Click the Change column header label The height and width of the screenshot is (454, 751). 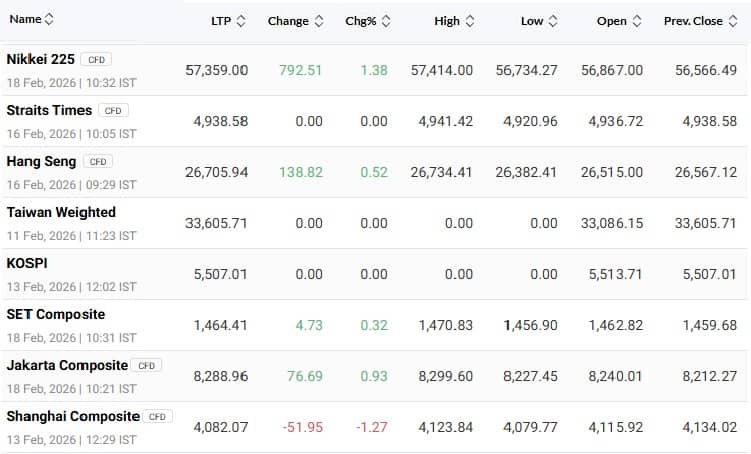(x=288, y=21)
